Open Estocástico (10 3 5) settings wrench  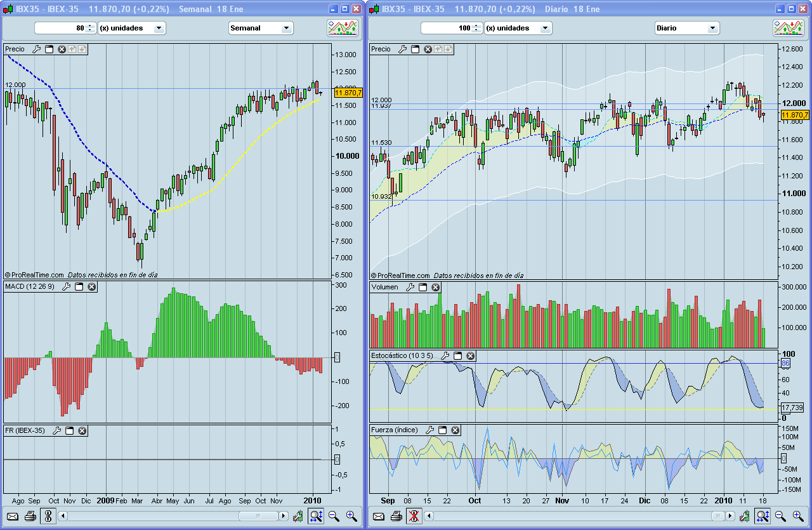pyautogui.click(x=445, y=355)
